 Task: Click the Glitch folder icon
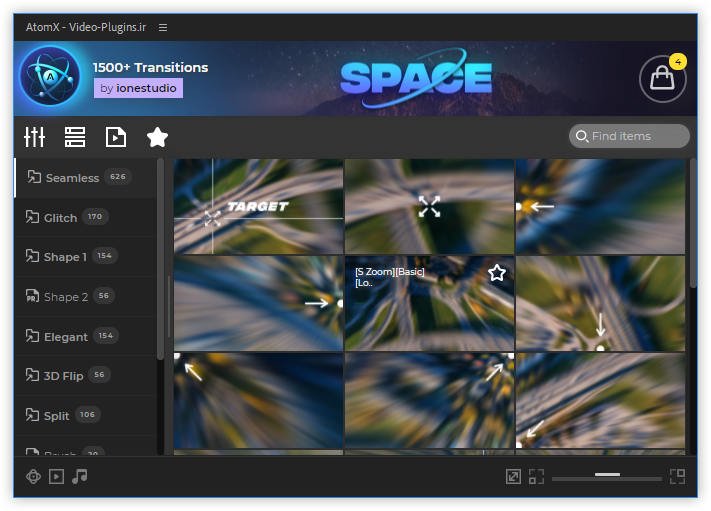(32, 217)
